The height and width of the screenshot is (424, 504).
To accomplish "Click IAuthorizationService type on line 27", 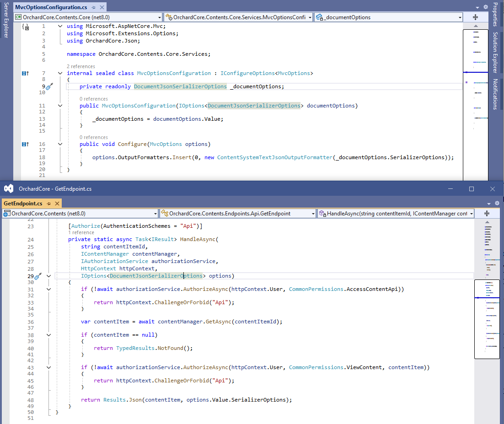I will 114,261.
